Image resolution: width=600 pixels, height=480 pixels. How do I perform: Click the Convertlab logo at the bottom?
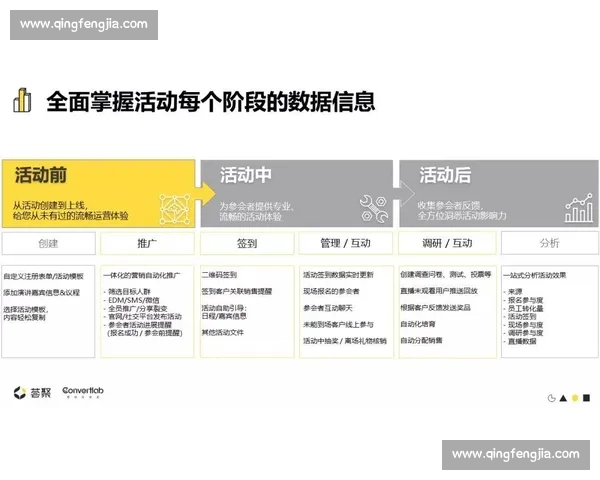click(x=83, y=392)
